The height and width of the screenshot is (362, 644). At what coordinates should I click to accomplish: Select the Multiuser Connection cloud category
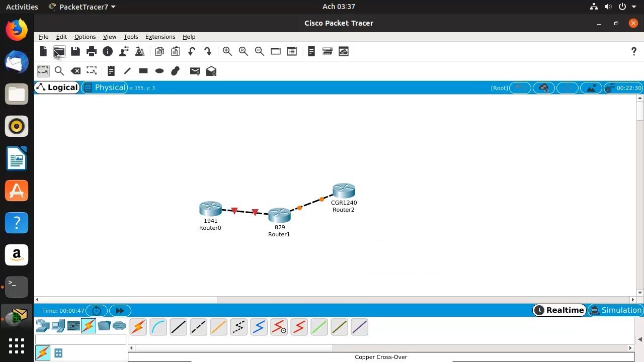[x=119, y=326]
